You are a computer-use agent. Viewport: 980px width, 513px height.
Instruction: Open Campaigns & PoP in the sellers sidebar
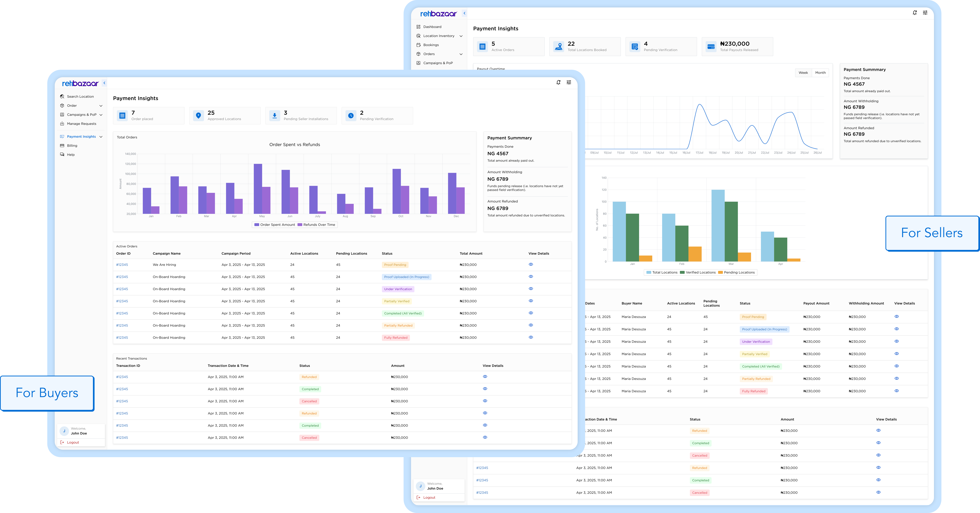coord(438,63)
